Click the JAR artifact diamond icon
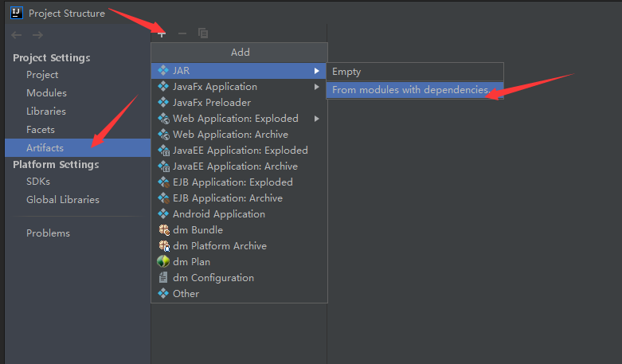The height and width of the screenshot is (364, 622). [x=163, y=70]
